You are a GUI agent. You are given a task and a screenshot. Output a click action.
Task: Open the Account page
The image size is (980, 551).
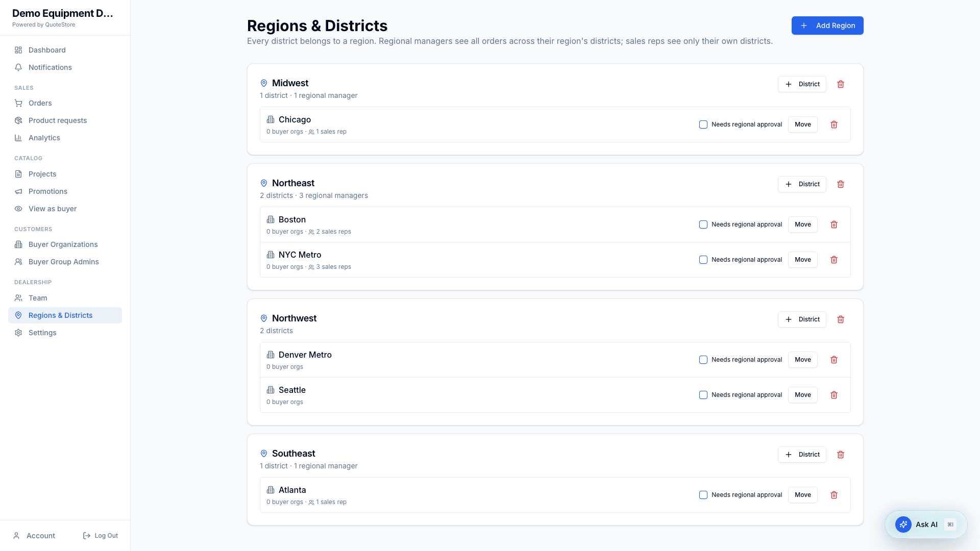tap(34, 536)
